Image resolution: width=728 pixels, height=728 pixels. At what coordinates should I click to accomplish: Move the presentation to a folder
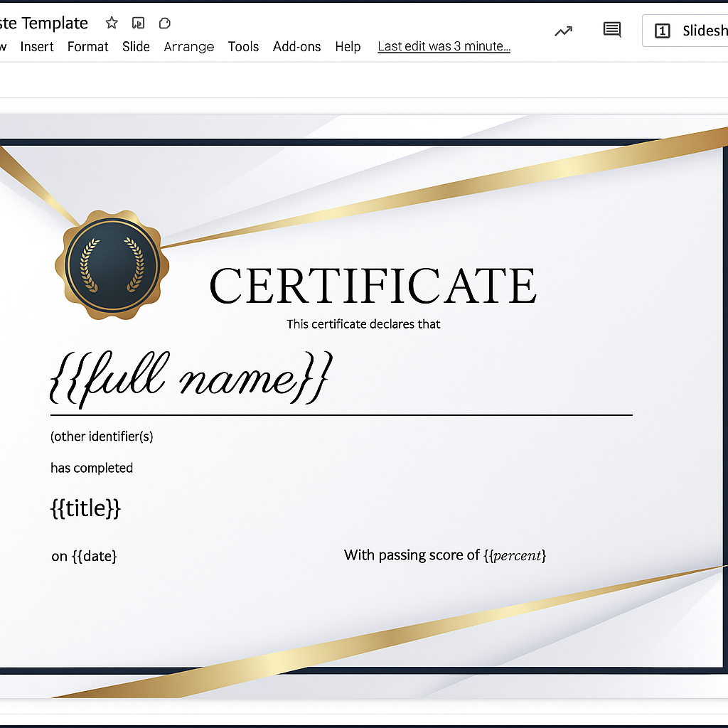pos(138,23)
